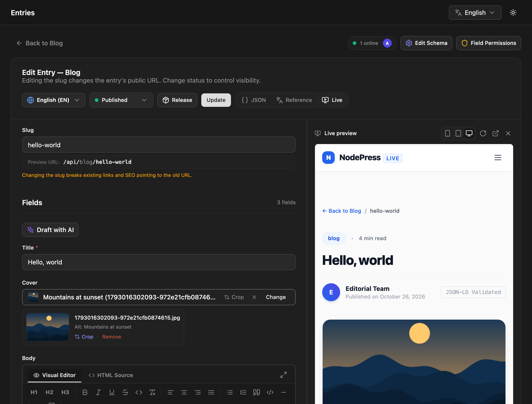This screenshot has height=404, width=532.
Task: Clear text formatting in Body editor
Action: (x=152, y=392)
